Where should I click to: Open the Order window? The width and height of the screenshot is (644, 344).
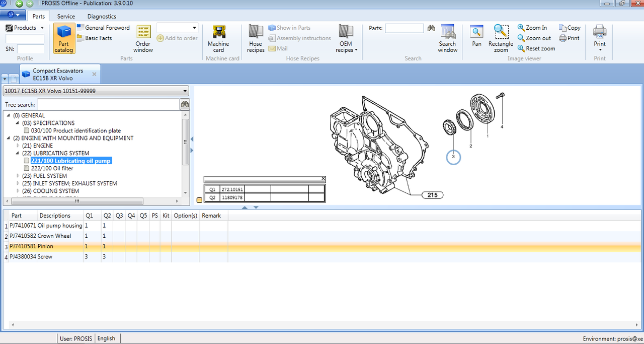point(143,39)
